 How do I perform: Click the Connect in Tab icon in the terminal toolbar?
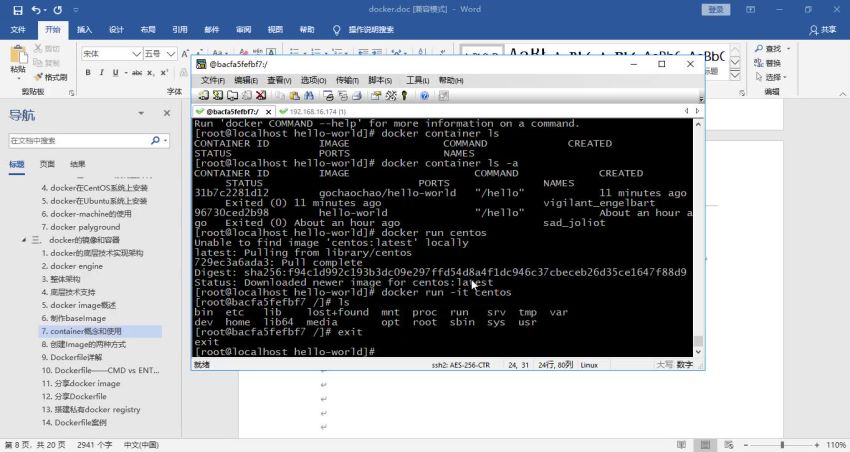(x=232, y=96)
